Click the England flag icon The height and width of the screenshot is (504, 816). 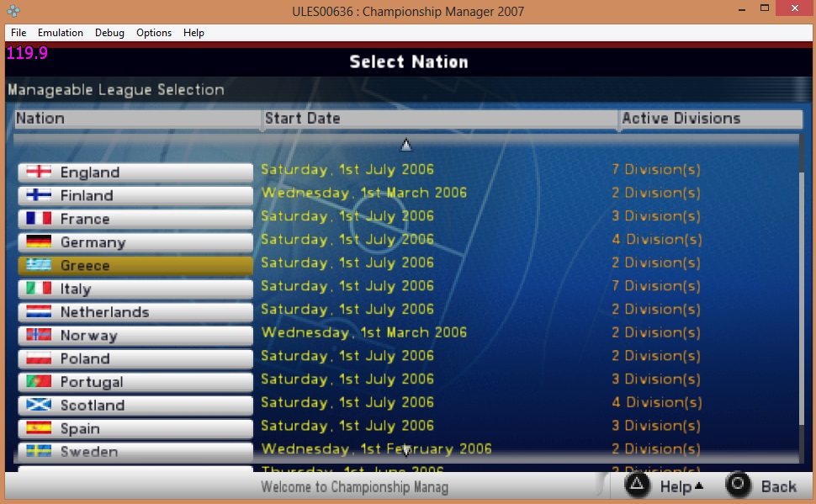(39, 172)
